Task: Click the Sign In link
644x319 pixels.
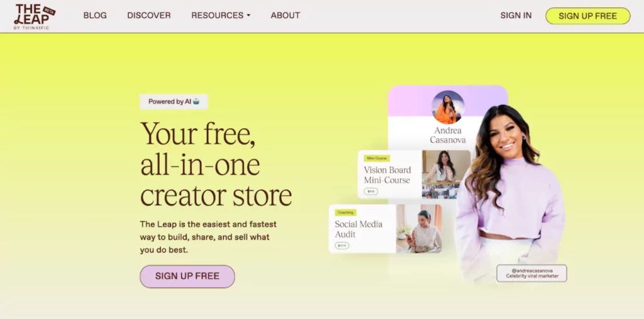Action: pyautogui.click(x=516, y=15)
